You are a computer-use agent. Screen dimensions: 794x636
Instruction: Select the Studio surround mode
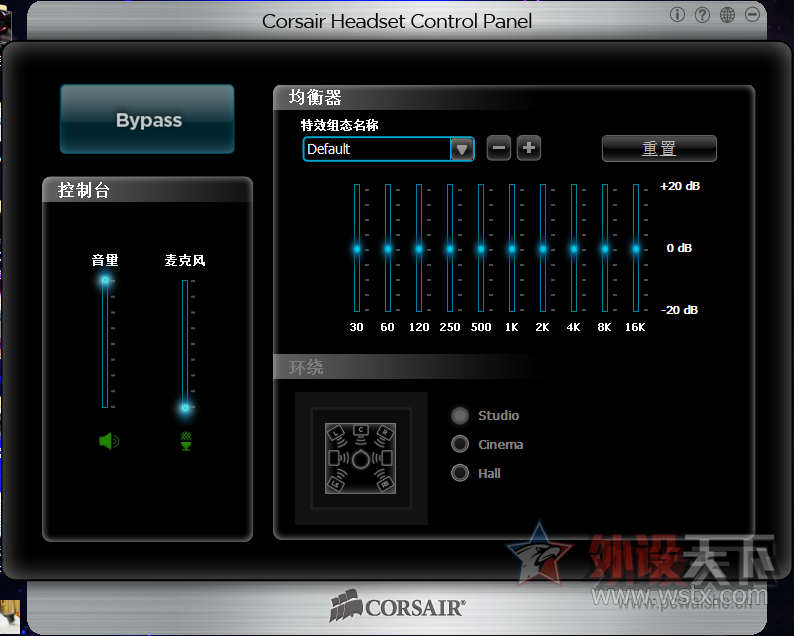tap(460, 416)
